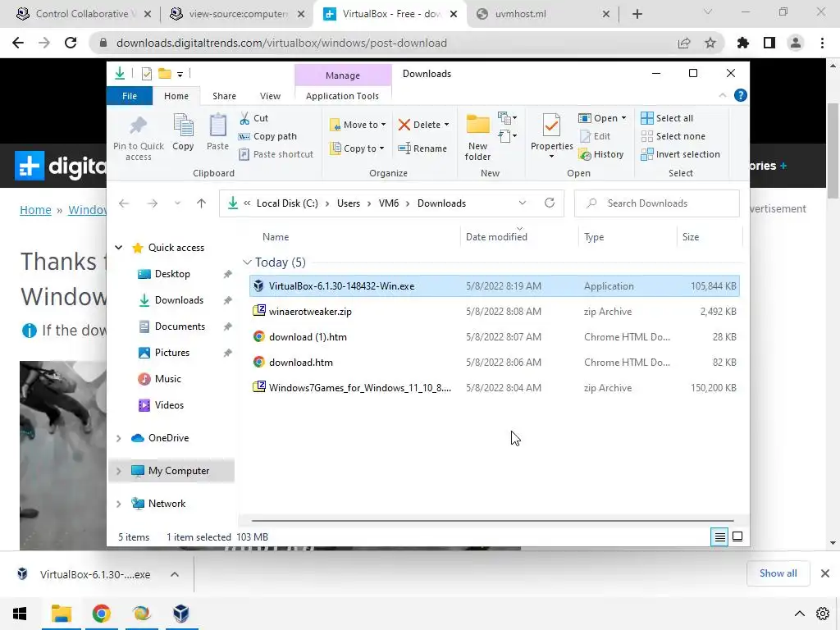This screenshot has width=840, height=630.
Task: Click Select all
Action: 667,118
